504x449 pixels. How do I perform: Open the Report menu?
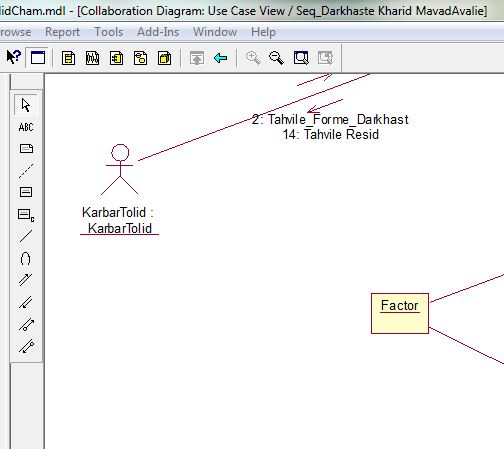pos(62,32)
